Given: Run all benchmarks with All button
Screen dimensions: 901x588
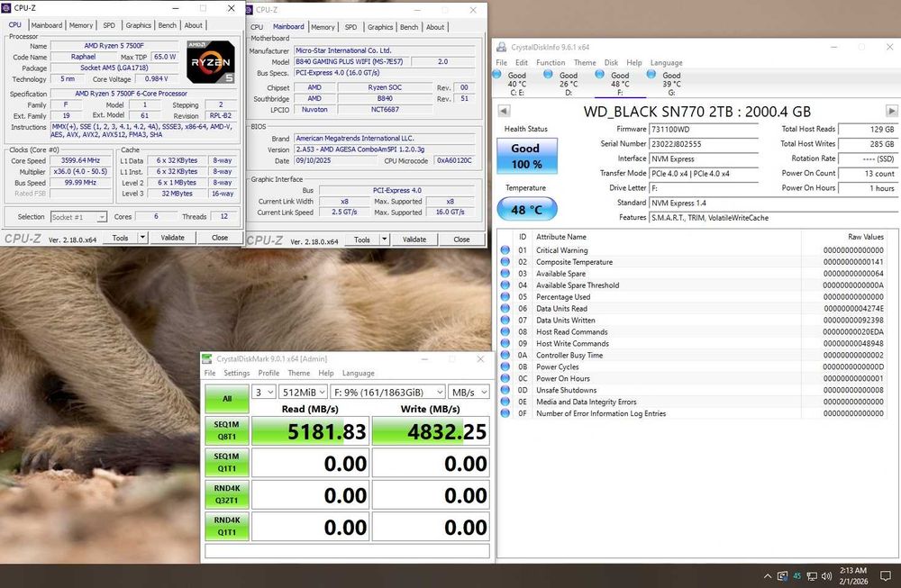Looking at the screenshot, I should (227, 399).
